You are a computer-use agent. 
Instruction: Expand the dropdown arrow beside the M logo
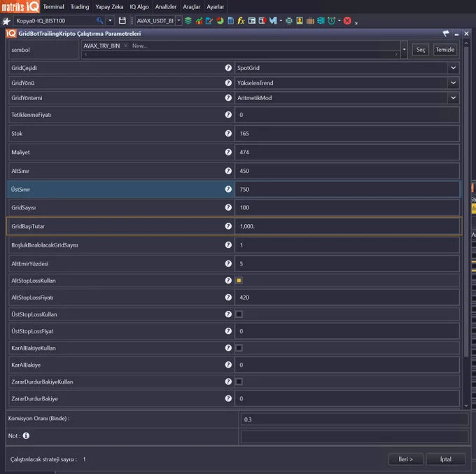(281, 20)
